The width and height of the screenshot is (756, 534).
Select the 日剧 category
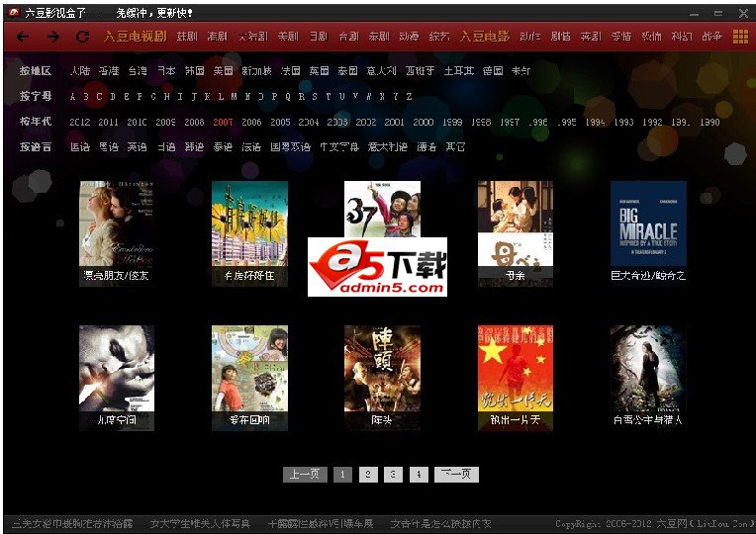[x=319, y=37]
